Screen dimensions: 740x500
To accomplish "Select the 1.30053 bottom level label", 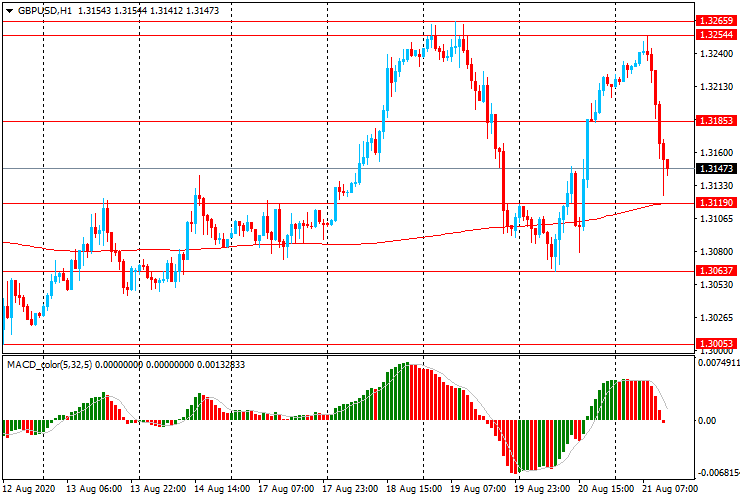I will click(716, 344).
